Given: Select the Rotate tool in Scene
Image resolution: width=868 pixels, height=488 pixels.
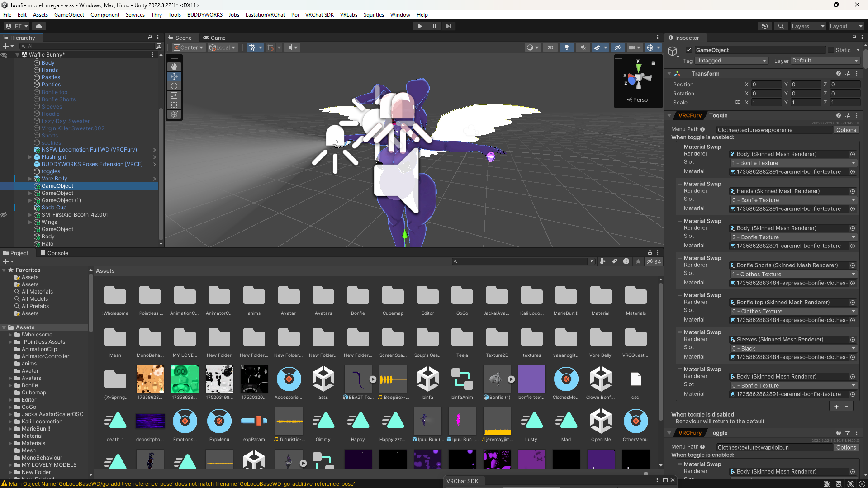Looking at the screenshot, I should (x=174, y=86).
